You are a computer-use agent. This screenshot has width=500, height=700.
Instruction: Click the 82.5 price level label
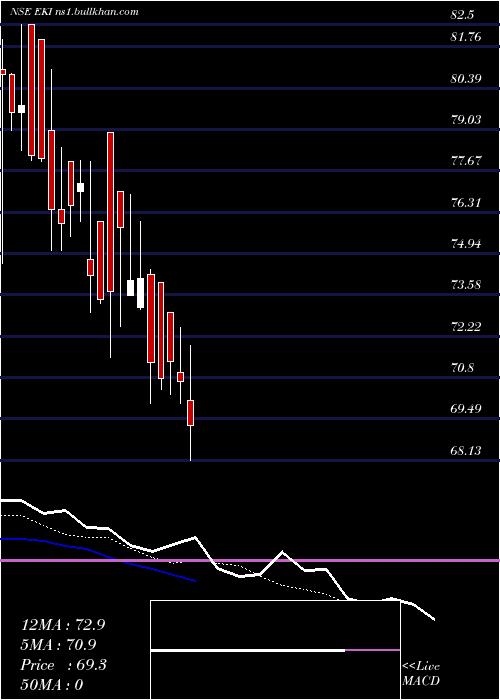point(463,15)
